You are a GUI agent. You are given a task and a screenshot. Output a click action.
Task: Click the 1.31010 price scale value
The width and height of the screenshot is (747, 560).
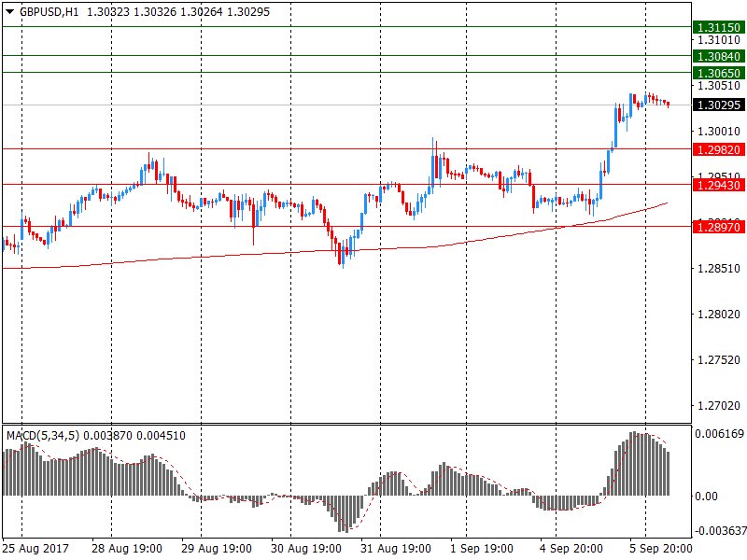(719, 40)
